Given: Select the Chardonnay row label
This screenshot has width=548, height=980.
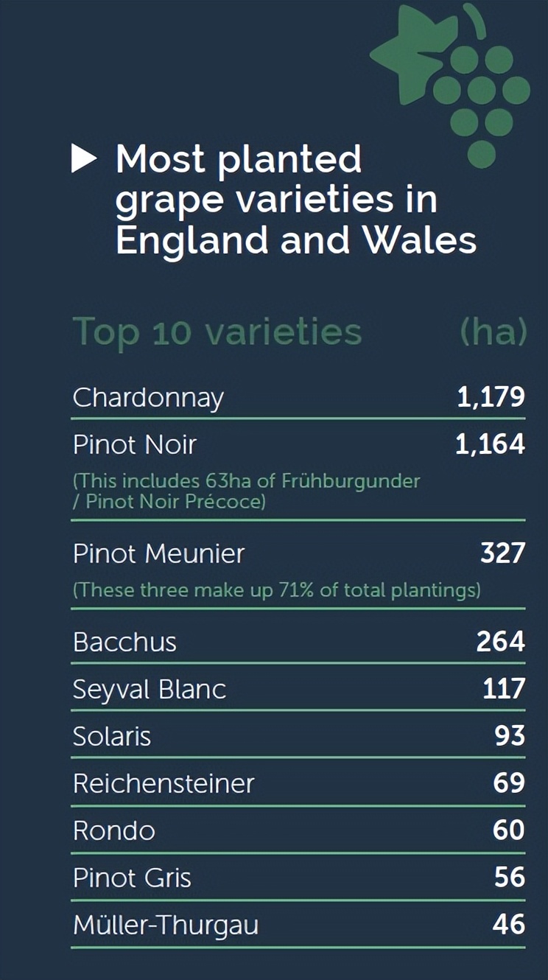Looking at the screenshot, I should [148, 398].
